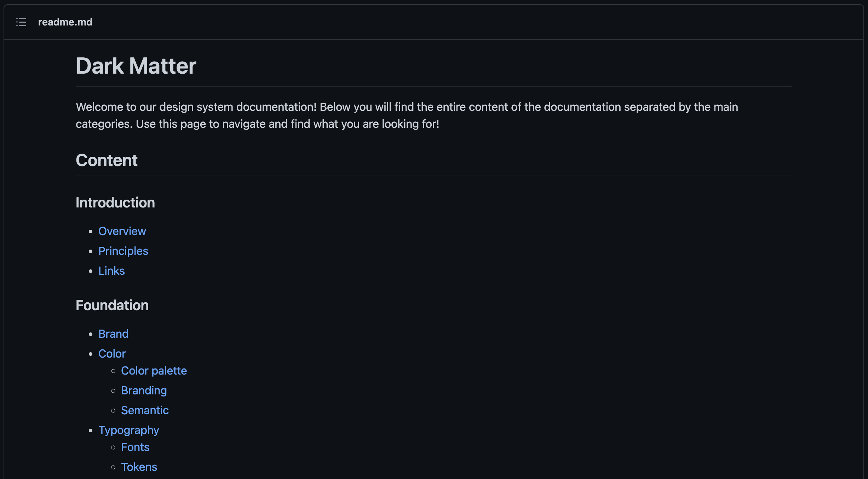This screenshot has width=868, height=479.
Task: Click the hamburger menu icon
Action: point(21,22)
